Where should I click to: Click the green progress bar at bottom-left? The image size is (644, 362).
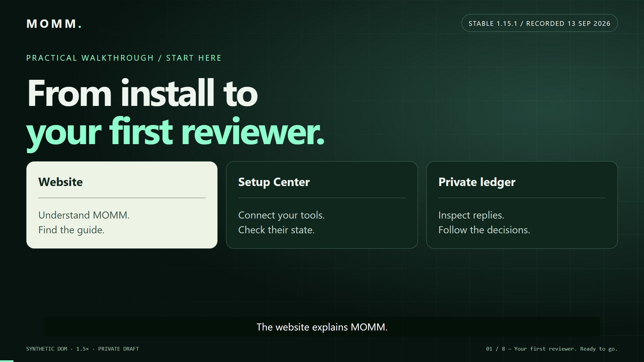[x=7, y=361]
